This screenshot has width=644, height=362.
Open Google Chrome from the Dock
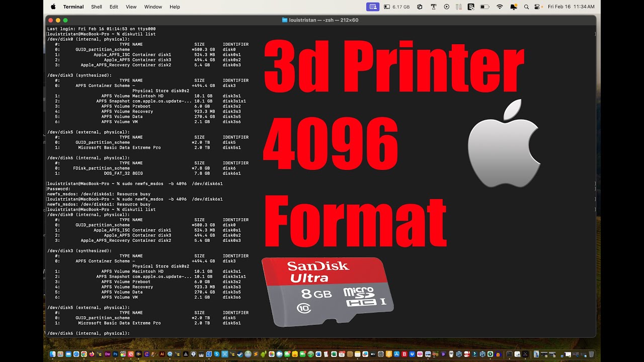coord(84,354)
